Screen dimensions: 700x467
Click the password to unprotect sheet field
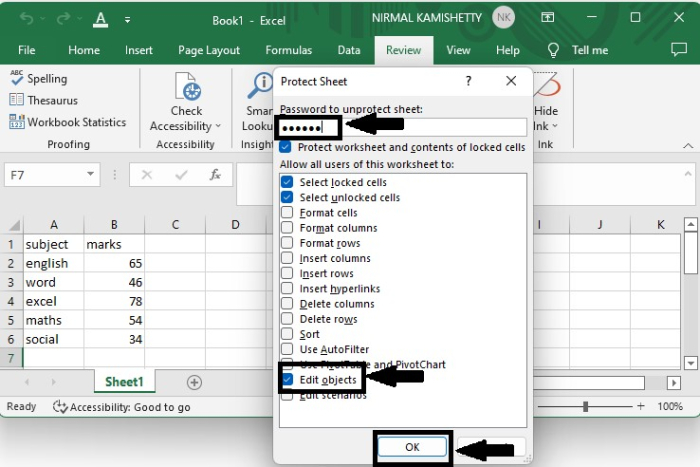[x=403, y=128]
